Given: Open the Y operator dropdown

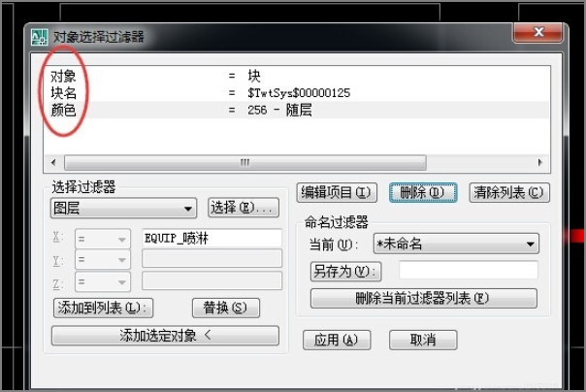Looking at the screenshot, I should tap(103, 260).
